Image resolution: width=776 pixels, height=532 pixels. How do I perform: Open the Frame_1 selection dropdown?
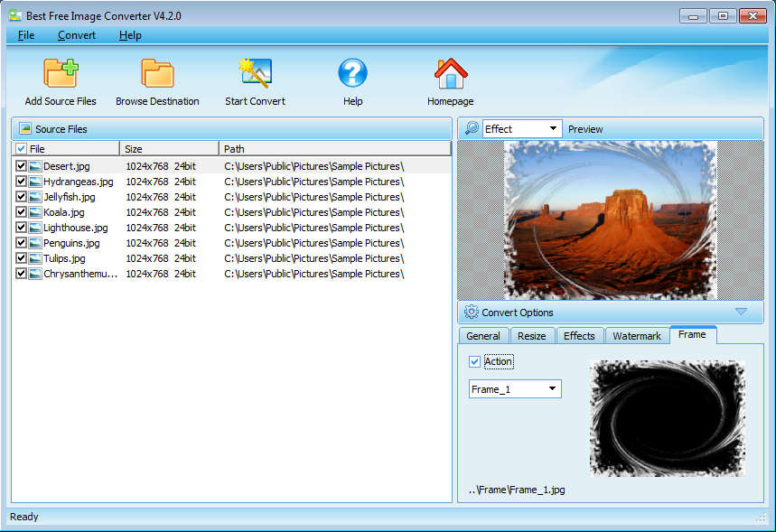pyautogui.click(x=515, y=389)
